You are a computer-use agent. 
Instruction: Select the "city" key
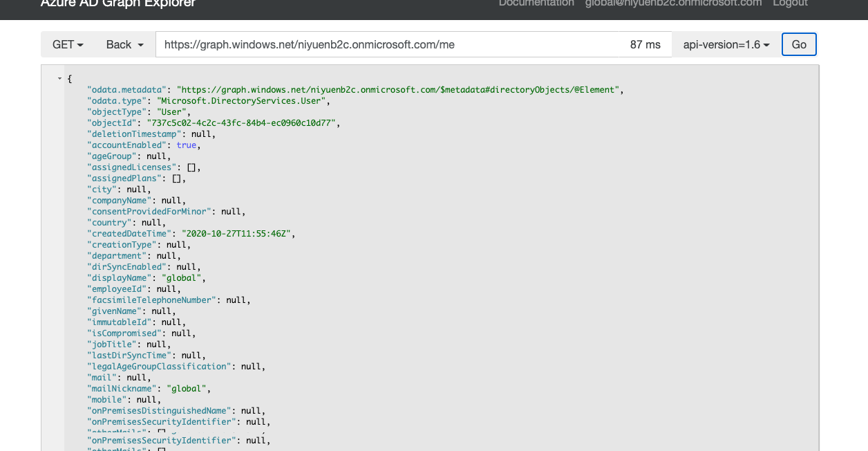102,190
